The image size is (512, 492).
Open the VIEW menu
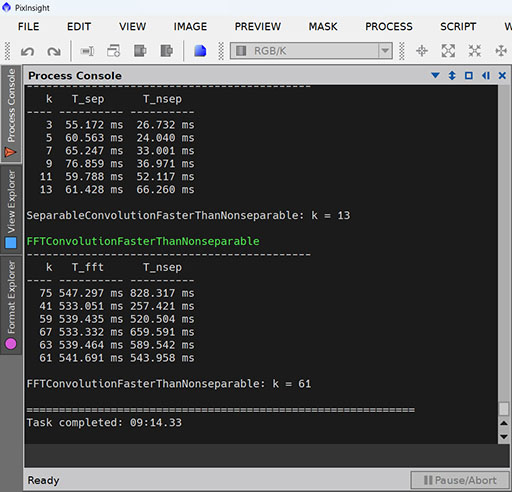132,26
